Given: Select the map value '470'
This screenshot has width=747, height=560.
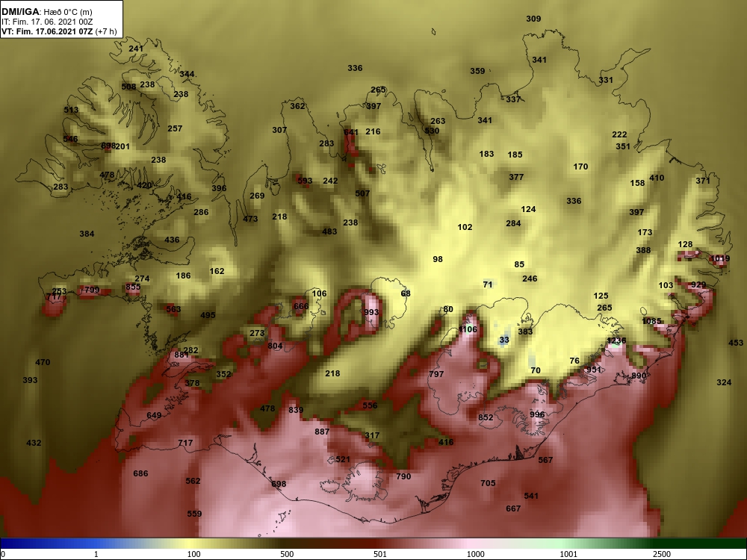Looking at the screenshot, I should 43,362.
